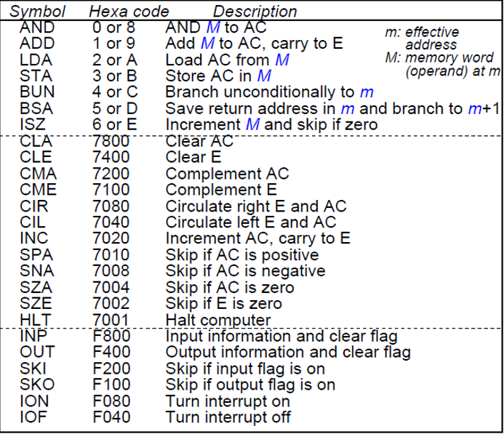Click the 'Symbol' column header
This screenshot has width=504, height=434.
[x=37, y=12]
